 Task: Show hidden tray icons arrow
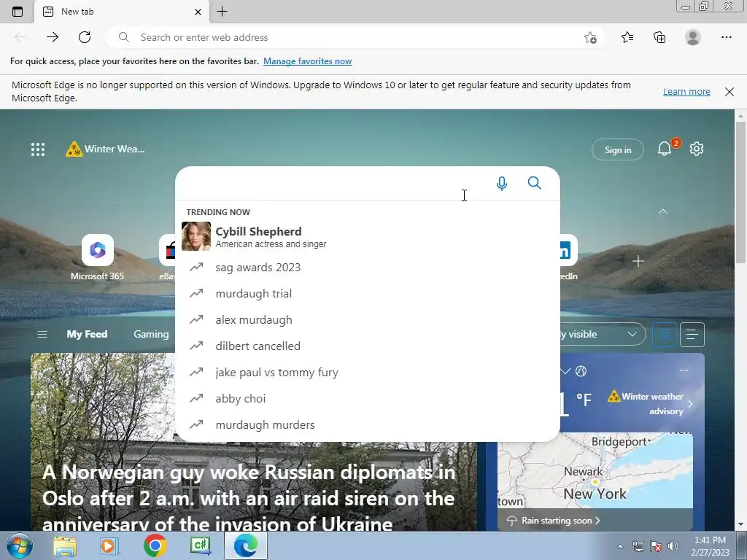tap(620, 546)
